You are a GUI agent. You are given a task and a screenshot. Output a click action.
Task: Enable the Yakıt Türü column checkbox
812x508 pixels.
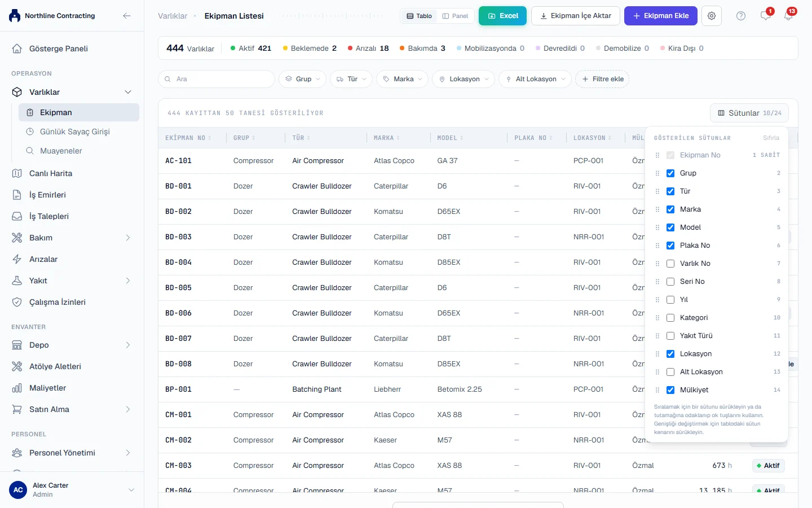point(670,336)
